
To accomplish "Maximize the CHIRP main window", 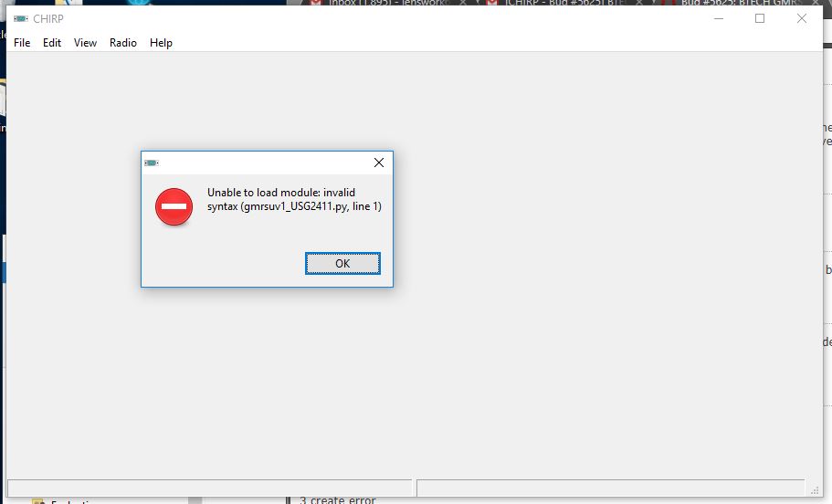I will [760, 18].
